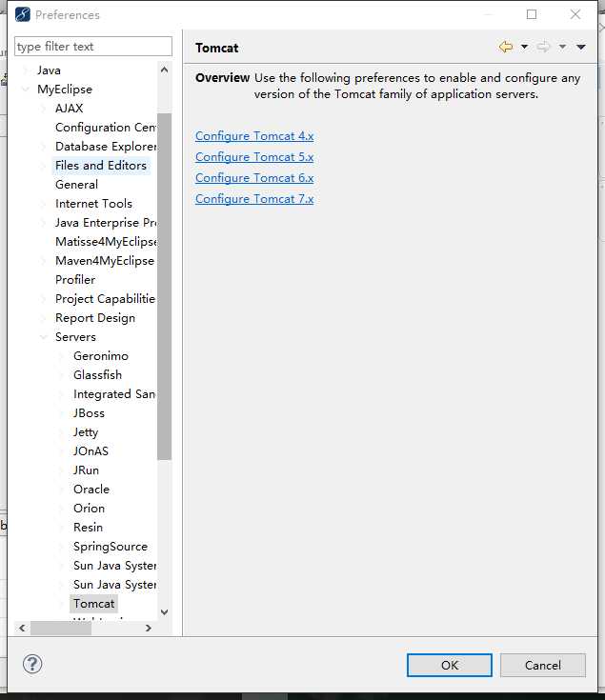
Task: Select Orion server entry
Action: [89, 509]
